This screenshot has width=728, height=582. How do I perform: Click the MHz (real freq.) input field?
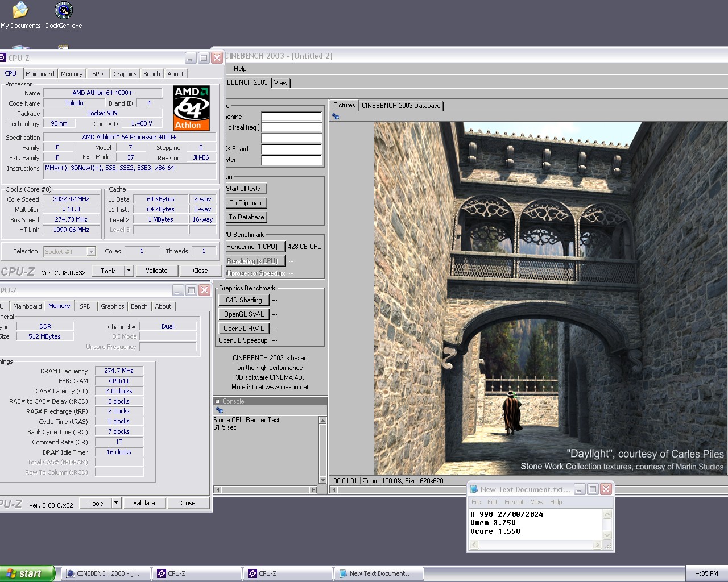coord(291,127)
